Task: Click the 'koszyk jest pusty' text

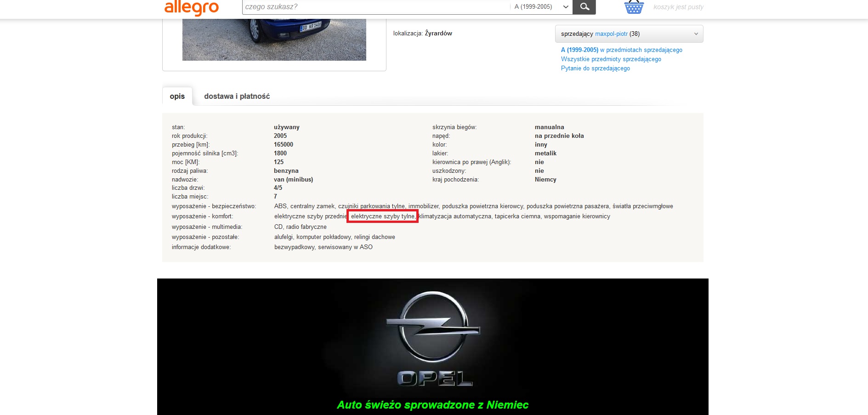Action: point(678,7)
